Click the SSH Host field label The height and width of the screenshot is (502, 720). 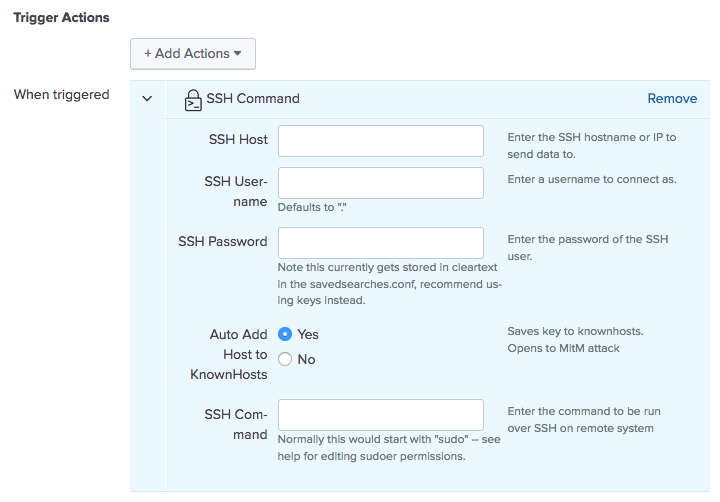pos(238,140)
